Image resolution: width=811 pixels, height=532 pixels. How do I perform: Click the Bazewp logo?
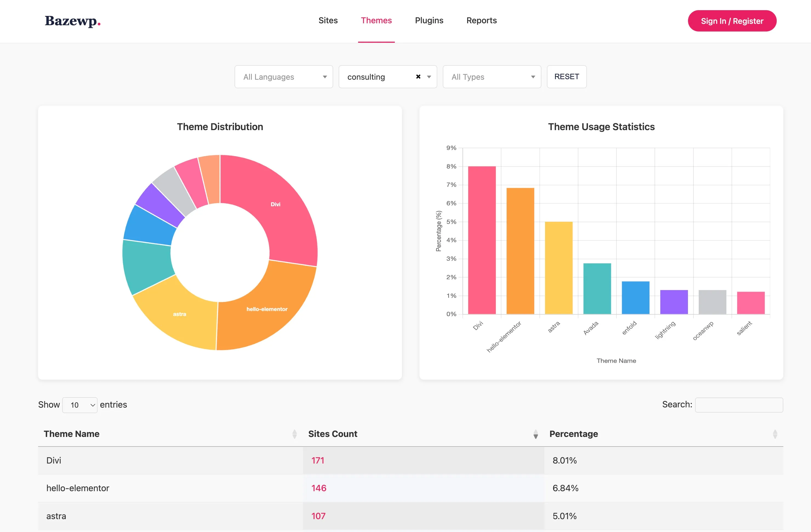(73, 21)
